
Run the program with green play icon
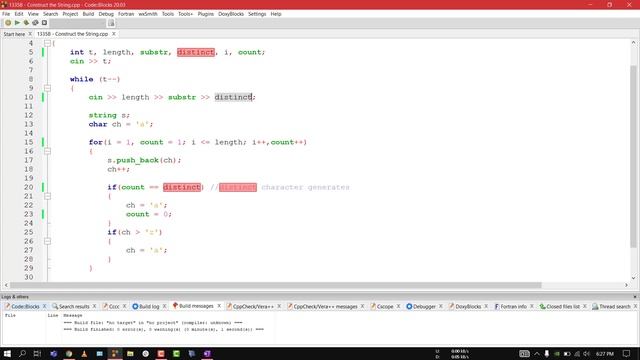coord(17,23)
